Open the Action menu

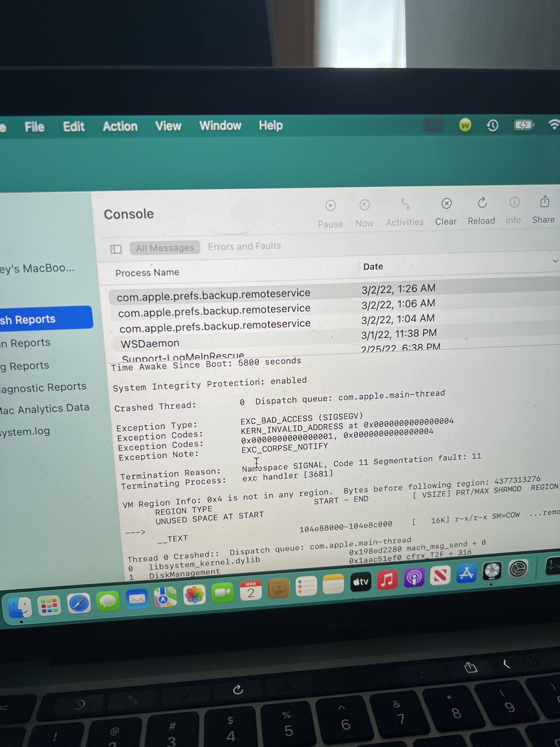[120, 127]
